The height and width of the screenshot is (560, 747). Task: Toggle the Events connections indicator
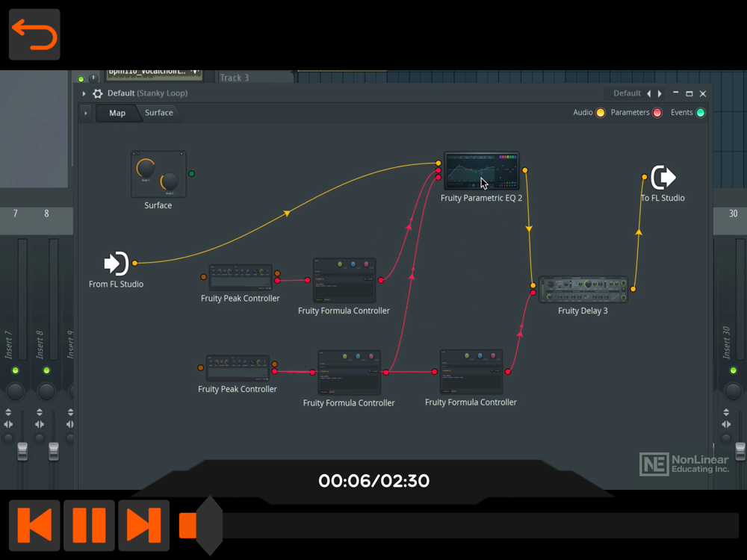pos(701,113)
